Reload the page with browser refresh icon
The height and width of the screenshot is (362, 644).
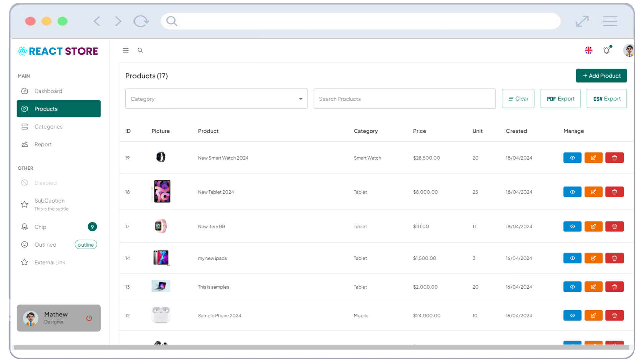click(141, 21)
